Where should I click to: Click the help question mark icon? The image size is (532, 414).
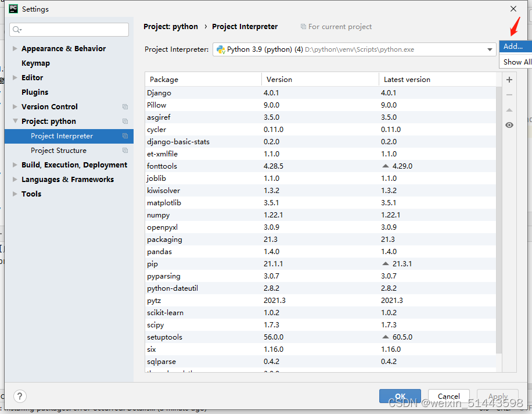pyautogui.click(x=20, y=396)
